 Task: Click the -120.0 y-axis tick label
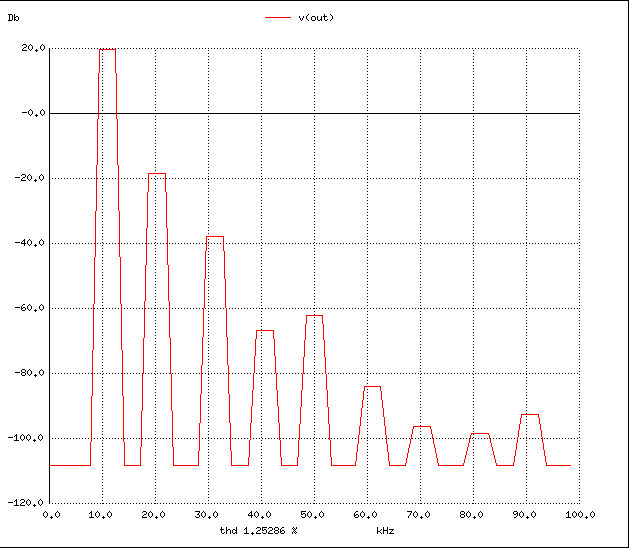point(30,503)
